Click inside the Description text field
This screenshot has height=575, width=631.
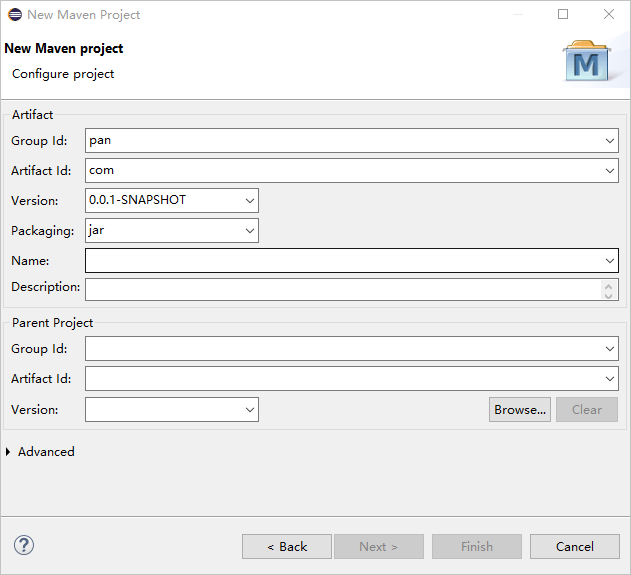pyautogui.click(x=343, y=289)
